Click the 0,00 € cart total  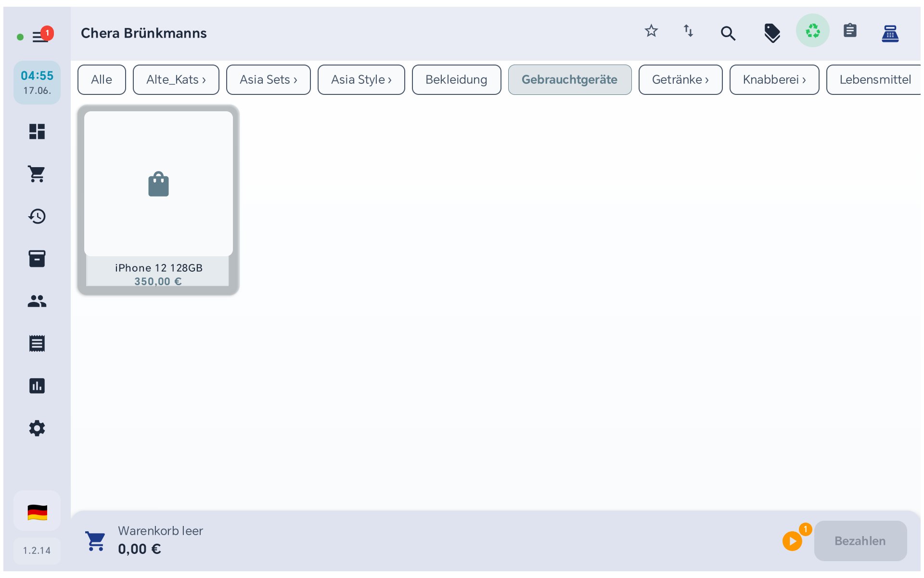pos(140,549)
